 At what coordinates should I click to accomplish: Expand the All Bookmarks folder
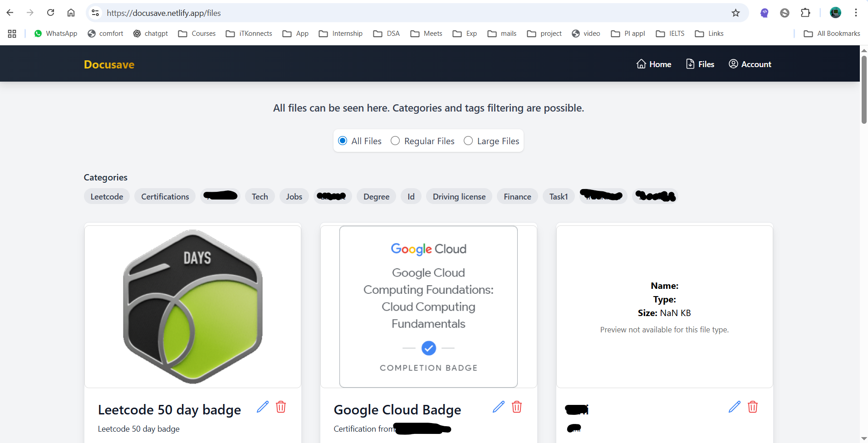tap(832, 34)
